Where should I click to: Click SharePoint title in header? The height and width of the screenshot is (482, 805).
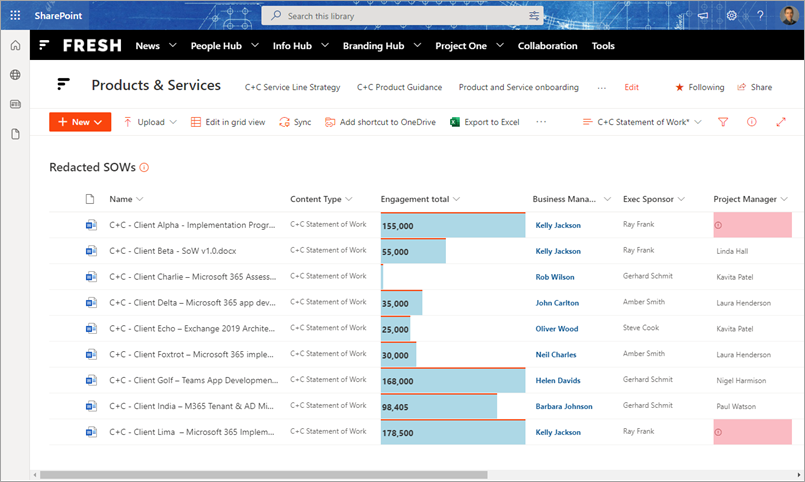58,15
